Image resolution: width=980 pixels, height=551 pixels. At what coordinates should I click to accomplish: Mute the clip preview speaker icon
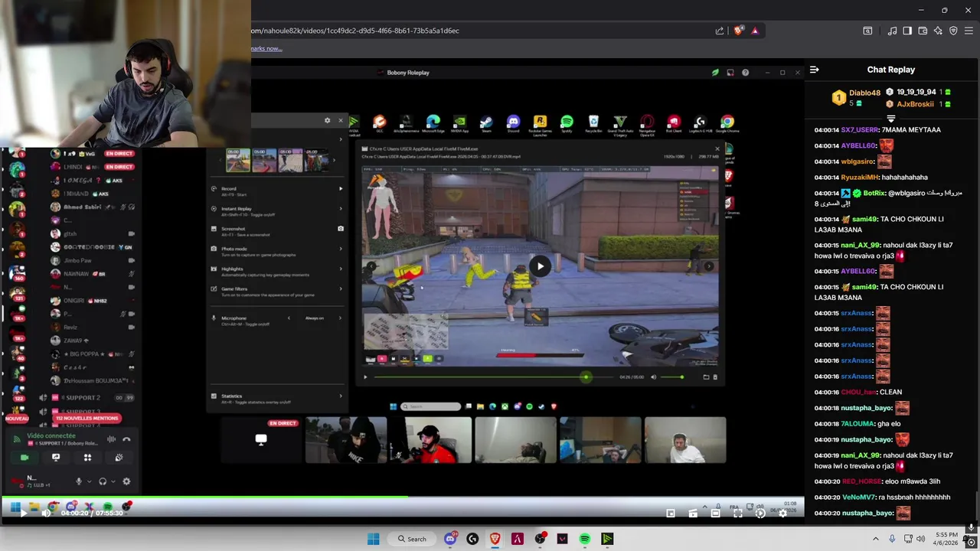click(653, 377)
